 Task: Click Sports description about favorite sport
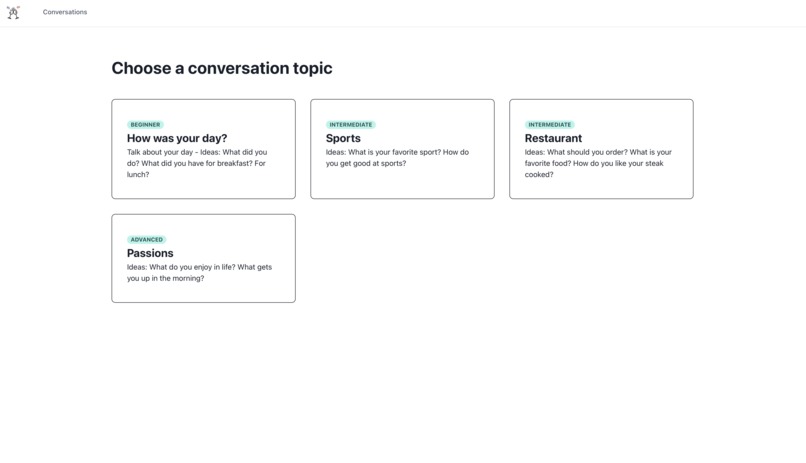click(x=397, y=158)
